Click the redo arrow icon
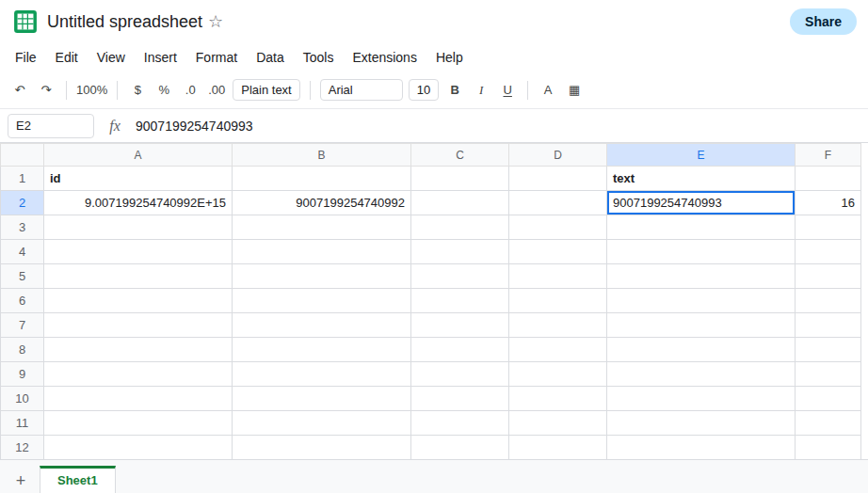This screenshot has width=868, height=493. (x=46, y=89)
